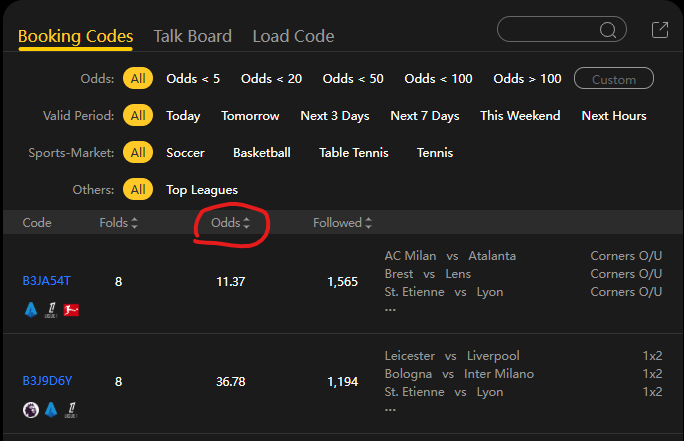Filter sports market to Tennis
The image size is (684, 441).
[x=434, y=153]
